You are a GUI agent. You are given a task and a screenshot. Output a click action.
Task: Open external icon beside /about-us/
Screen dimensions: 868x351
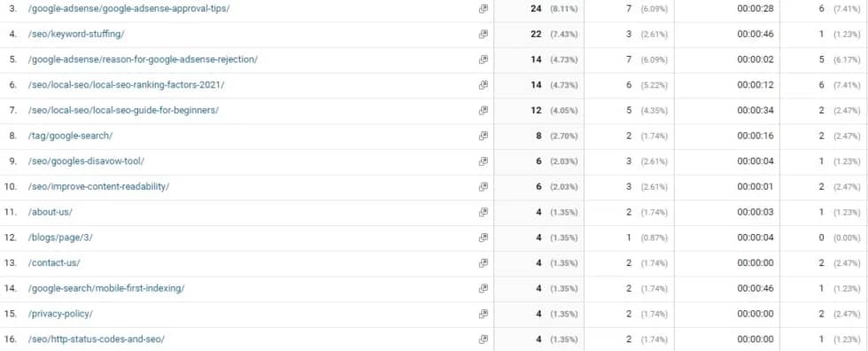point(484,212)
